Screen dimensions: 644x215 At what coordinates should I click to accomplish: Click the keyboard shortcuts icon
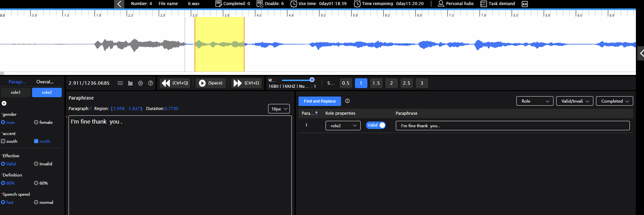[120, 83]
